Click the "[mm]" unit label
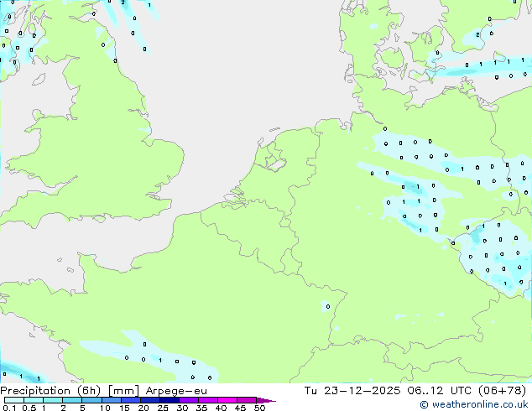532x411 pixels. pyautogui.click(x=123, y=391)
